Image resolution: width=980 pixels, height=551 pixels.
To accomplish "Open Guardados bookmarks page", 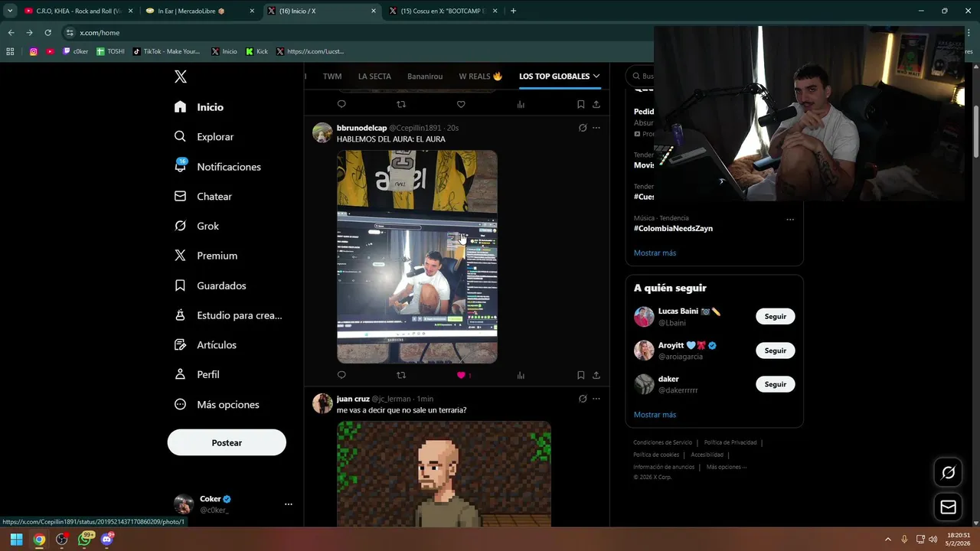I will point(210,285).
